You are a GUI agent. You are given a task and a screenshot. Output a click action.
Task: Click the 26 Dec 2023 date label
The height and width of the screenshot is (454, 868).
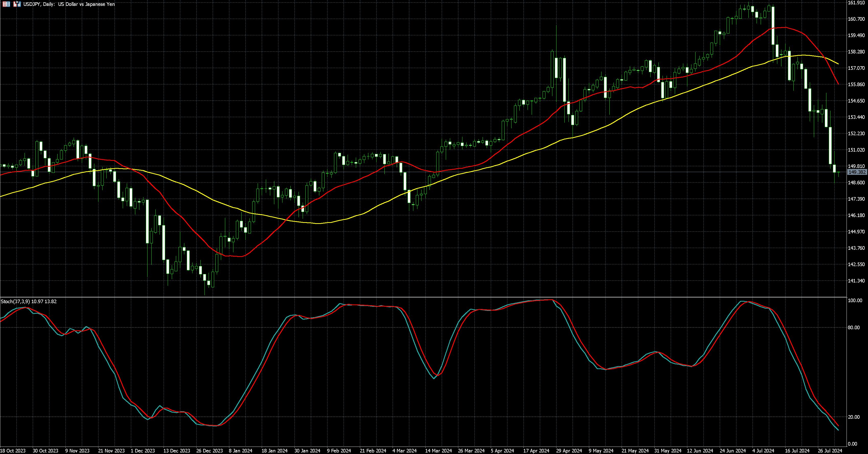click(209, 451)
